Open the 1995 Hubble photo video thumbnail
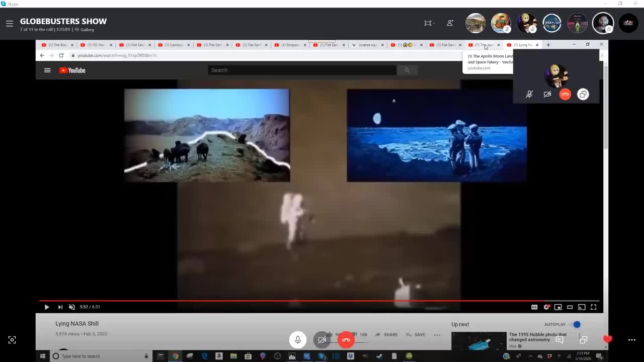This screenshot has height=362, width=644. tap(479, 341)
